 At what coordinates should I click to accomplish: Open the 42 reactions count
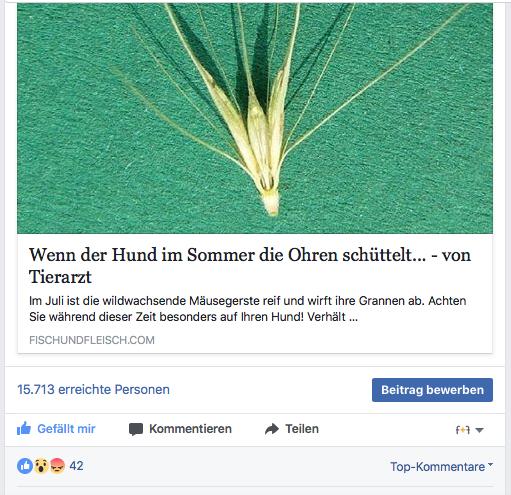[76, 466]
